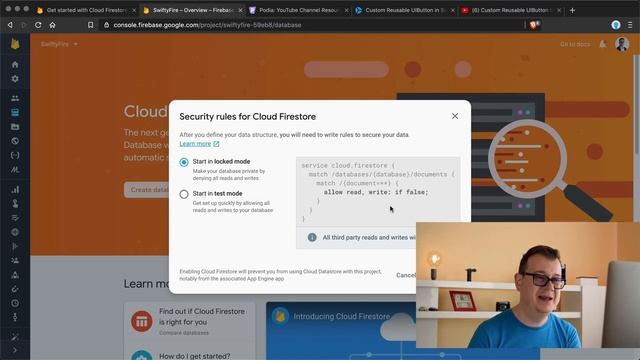Bookmark this page with bookmark icon
The image size is (640, 360).
[x=90, y=25]
